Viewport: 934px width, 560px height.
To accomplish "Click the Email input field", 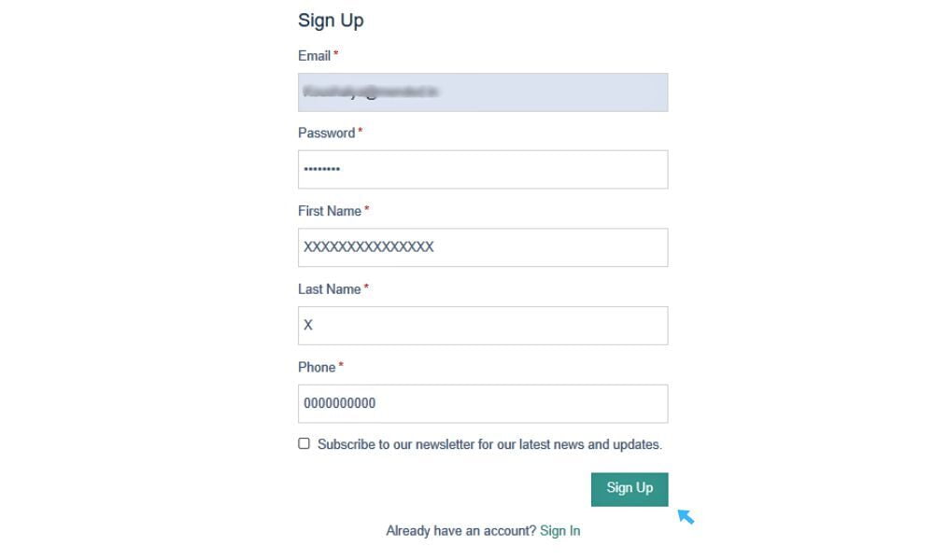I will pos(482,92).
